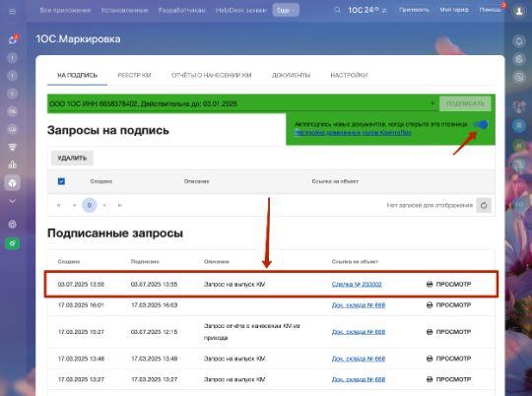Image resolution: width=532 pixels, height=396 pixels.
Task: Open the blue contact avatar in the right panel
Action: [x=519, y=126]
